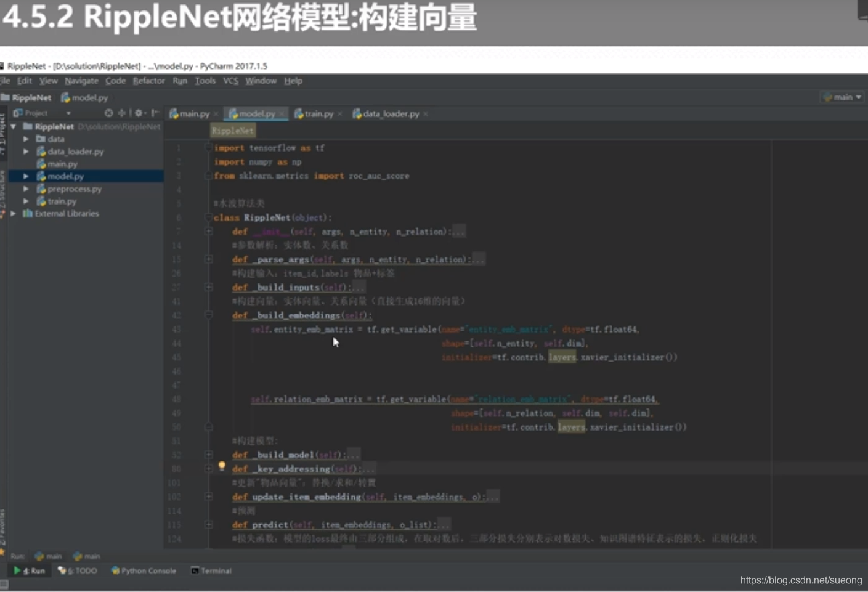Expand the data folder in project tree
This screenshot has width=868, height=592.
tap(26, 139)
